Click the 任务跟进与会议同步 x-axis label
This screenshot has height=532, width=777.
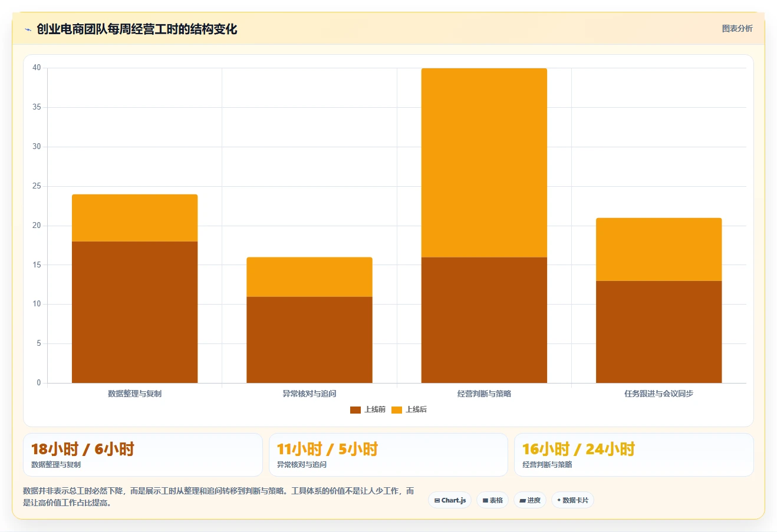coord(659,394)
